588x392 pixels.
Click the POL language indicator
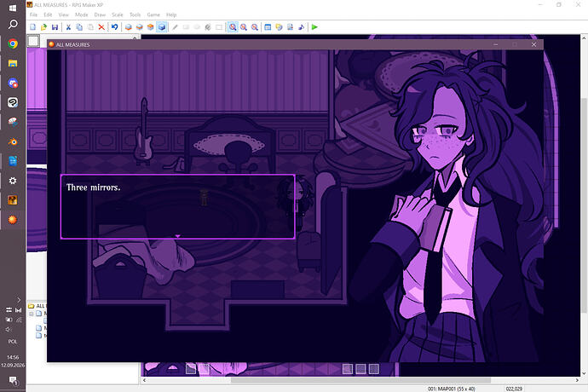(x=13, y=342)
